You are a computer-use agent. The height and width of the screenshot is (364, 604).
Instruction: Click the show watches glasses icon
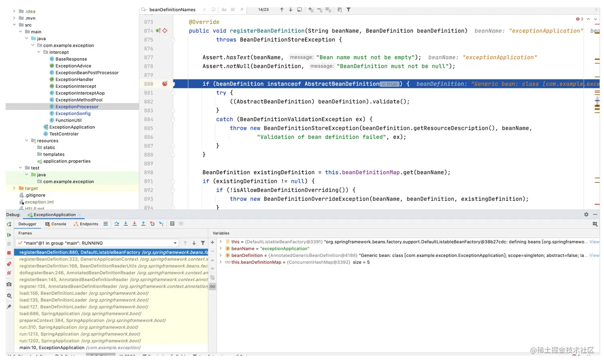(x=213, y=286)
